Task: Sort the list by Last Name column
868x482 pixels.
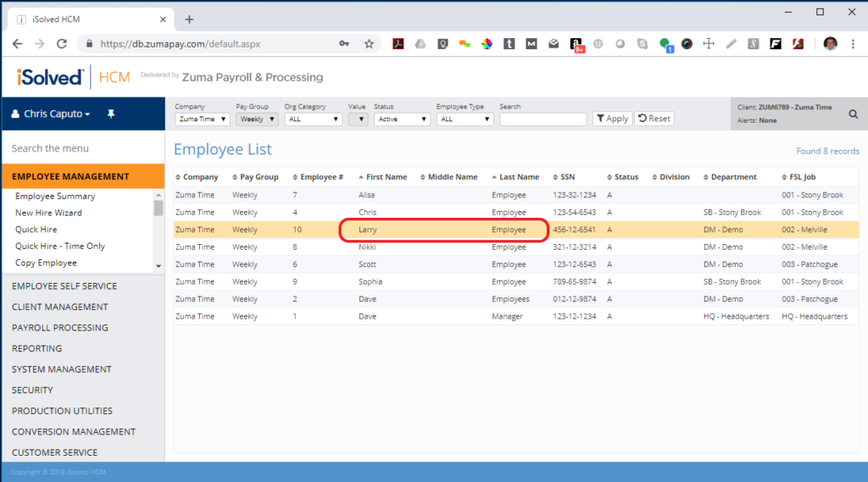Action: tap(519, 177)
